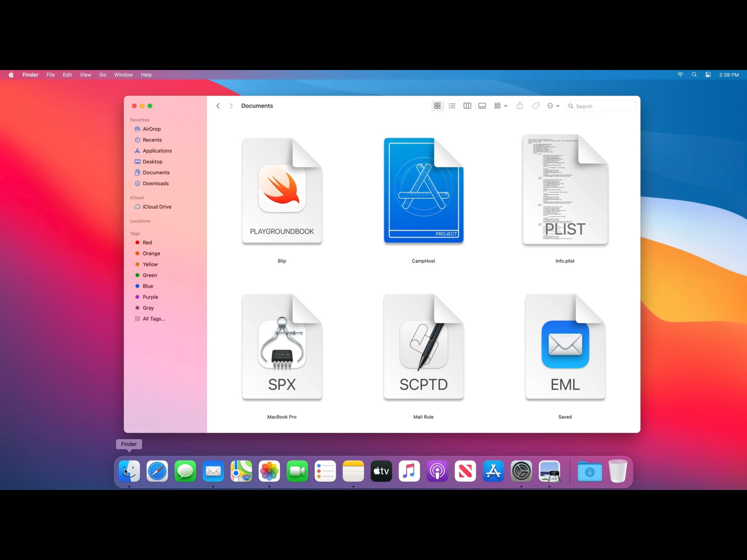Image resolution: width=747 pixels, height=560 pixels.
Task: Select Documents in the sidebar
Action: coord(152,173)
